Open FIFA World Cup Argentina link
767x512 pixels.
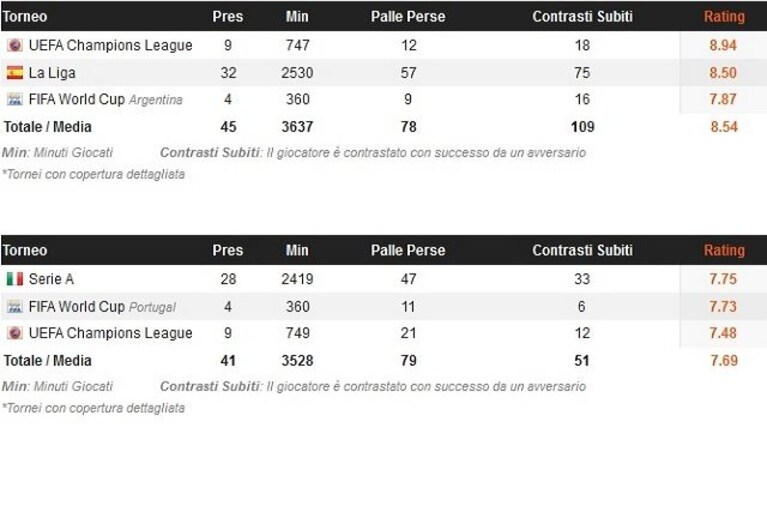pyautogui.click(x=106, y=99)
